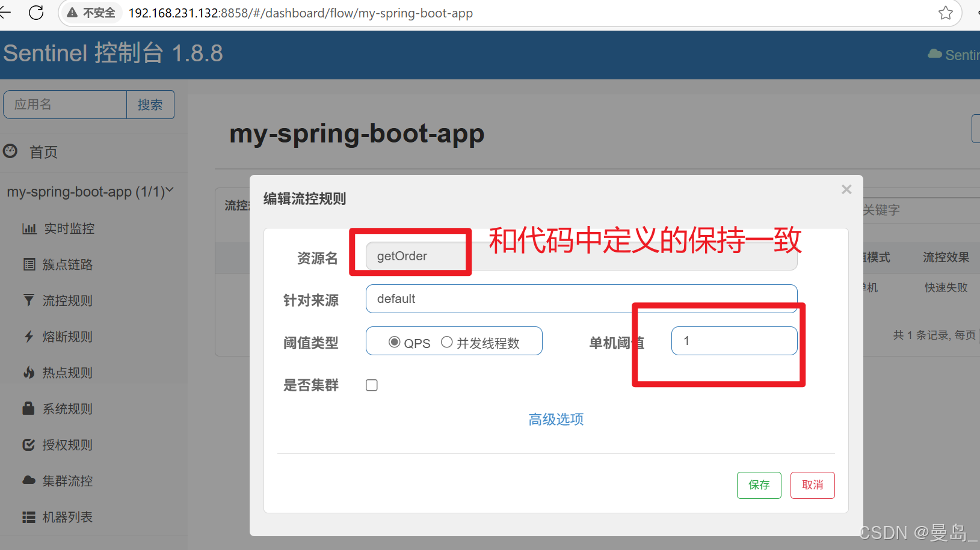Image resolution: width=980 pixels, height=550 pixels.
Task: Click the 单机阈值 input with value 1
Action: (734, 341)
